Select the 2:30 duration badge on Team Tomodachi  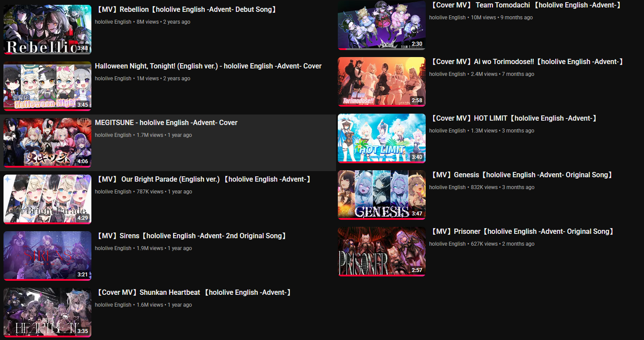tap(417, 44)
